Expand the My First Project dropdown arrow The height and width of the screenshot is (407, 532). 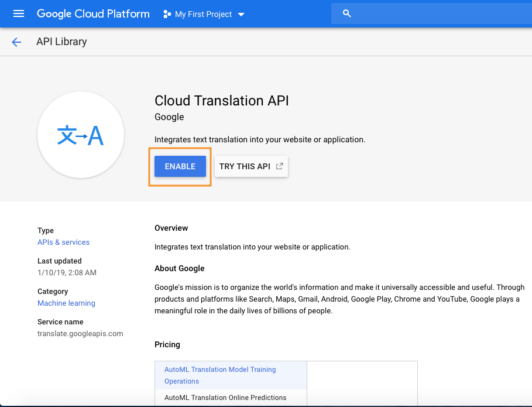pyautogui.click(x=241, y=15)
